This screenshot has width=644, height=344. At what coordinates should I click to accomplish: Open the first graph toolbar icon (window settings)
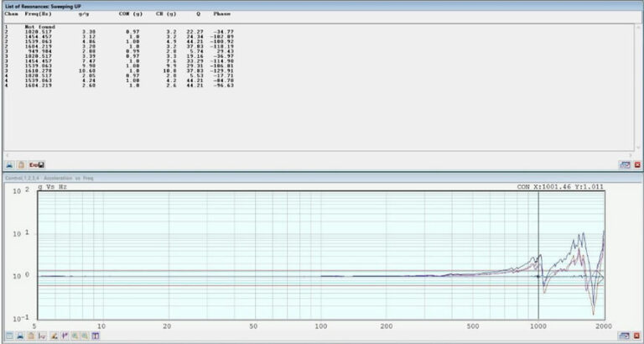click(9, 336)
